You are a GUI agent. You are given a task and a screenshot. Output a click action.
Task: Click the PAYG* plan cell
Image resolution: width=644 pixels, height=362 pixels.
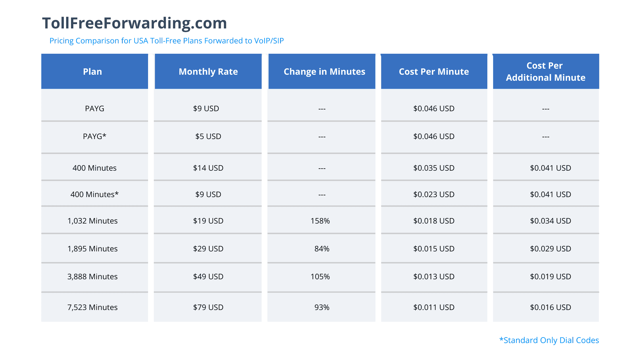click(x=95, y=136)
